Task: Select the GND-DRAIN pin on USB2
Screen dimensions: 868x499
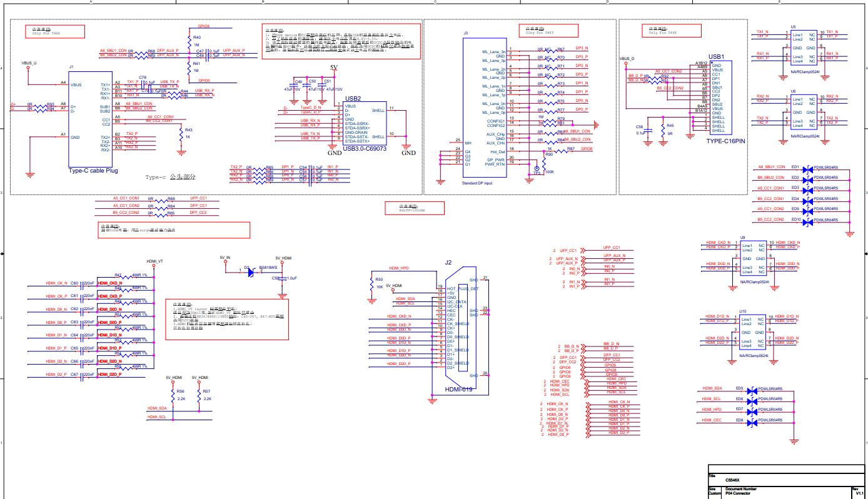Action: (x=357, y=132)
